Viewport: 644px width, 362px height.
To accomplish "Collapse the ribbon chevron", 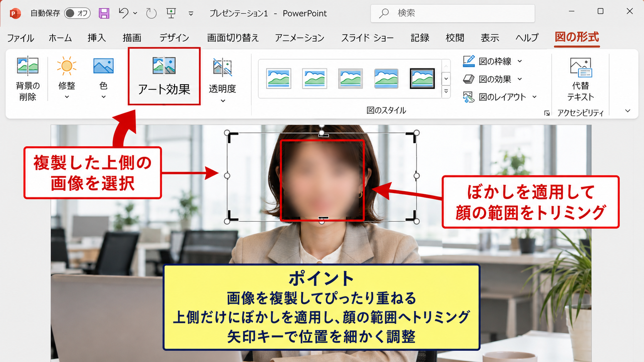I will coord(628,111).
